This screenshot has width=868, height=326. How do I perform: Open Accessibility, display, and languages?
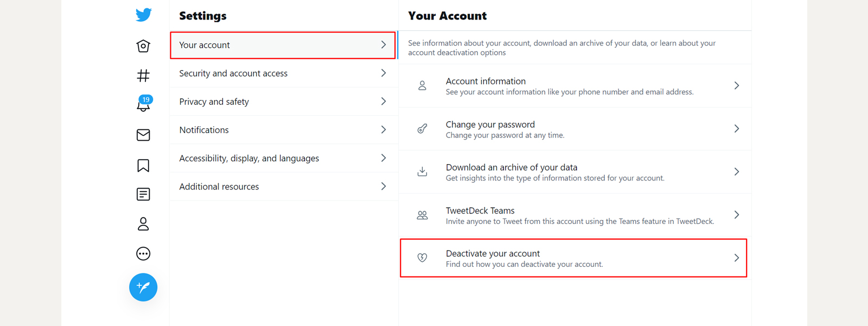coord(283,158)
